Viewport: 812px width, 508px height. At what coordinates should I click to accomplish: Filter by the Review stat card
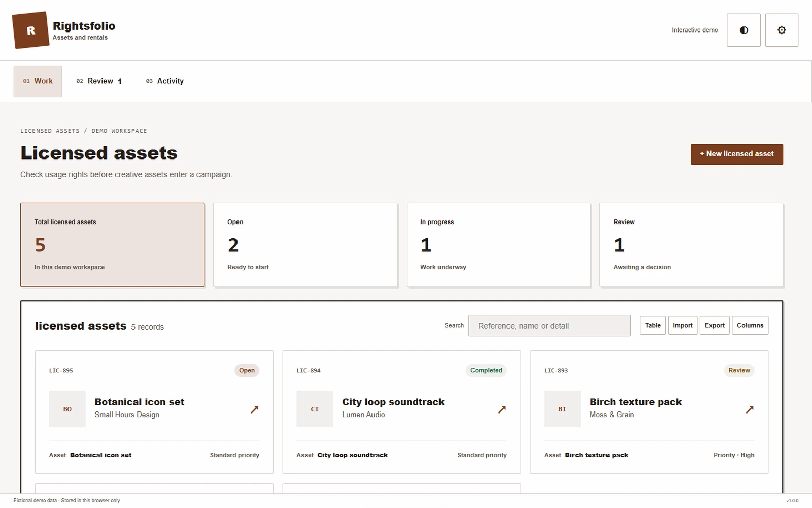point(691,245)
